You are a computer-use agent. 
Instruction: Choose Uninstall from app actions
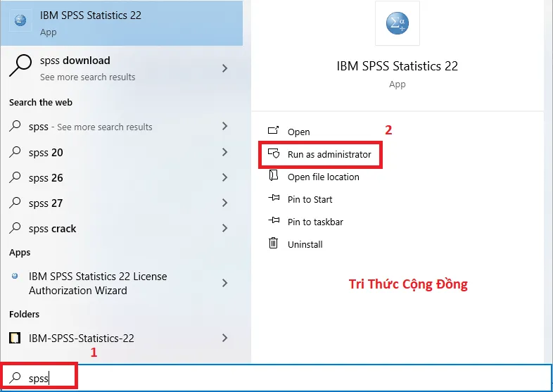point(305,244)
